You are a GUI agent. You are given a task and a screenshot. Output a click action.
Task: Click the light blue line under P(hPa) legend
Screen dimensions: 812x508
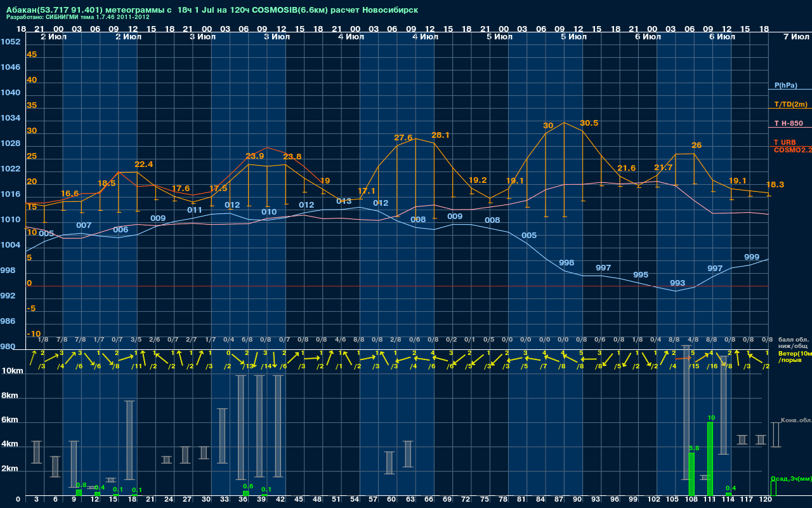coord(790,90)
